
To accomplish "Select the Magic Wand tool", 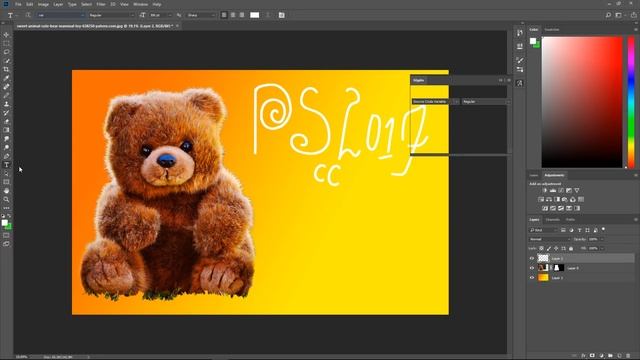I will [6, 61].
